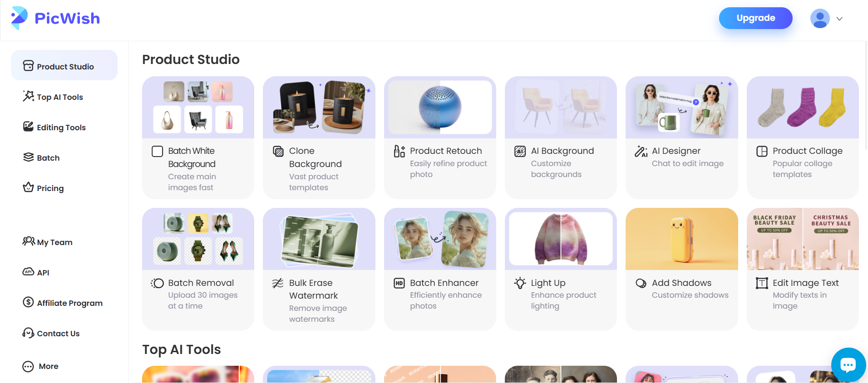
Task: Click the Product Retouch icon
Action: click(399, 151)
